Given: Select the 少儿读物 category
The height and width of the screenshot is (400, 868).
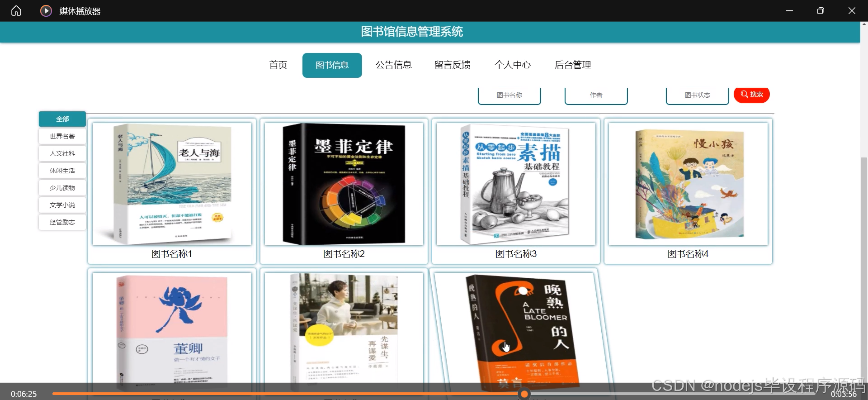Looking at the screenshot, I should (x=62, y=188).
